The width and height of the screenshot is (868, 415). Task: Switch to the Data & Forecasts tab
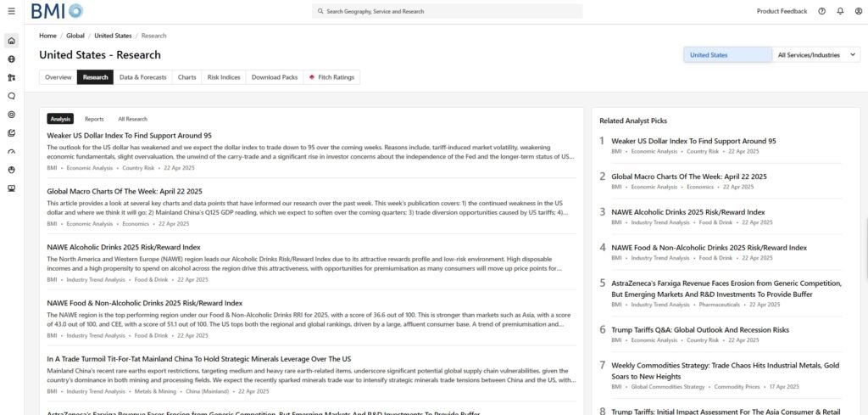pyautogui.click(x=142, y=77)
